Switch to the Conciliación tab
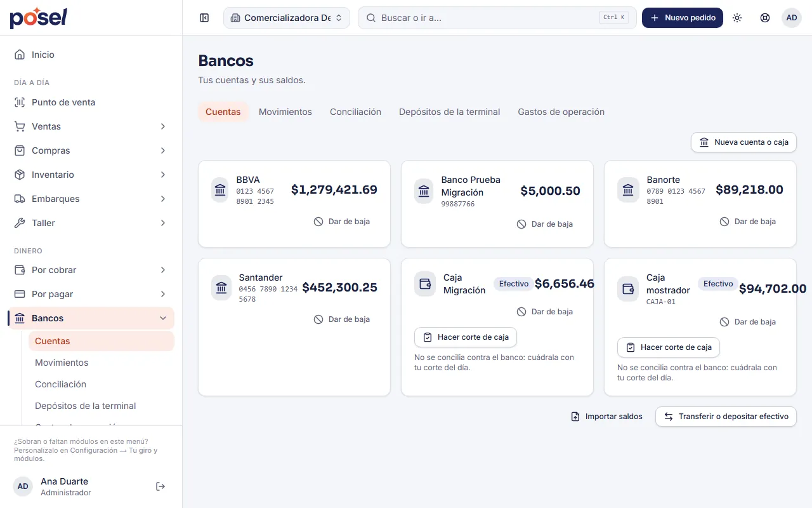This screenshot has height=508, width=812. pyautogui.click(x=355, y=112)
